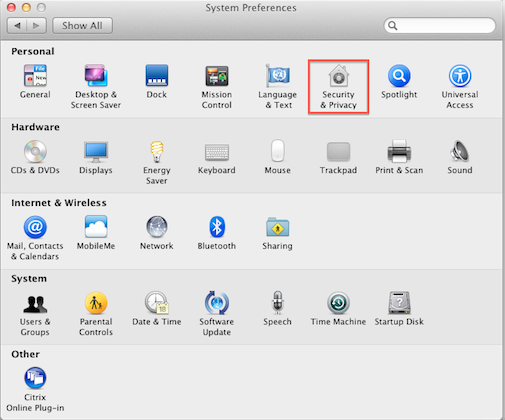The image size is (505, 420).
Task: Open the Energy Saver pane
Action: (x=157, y=162)
